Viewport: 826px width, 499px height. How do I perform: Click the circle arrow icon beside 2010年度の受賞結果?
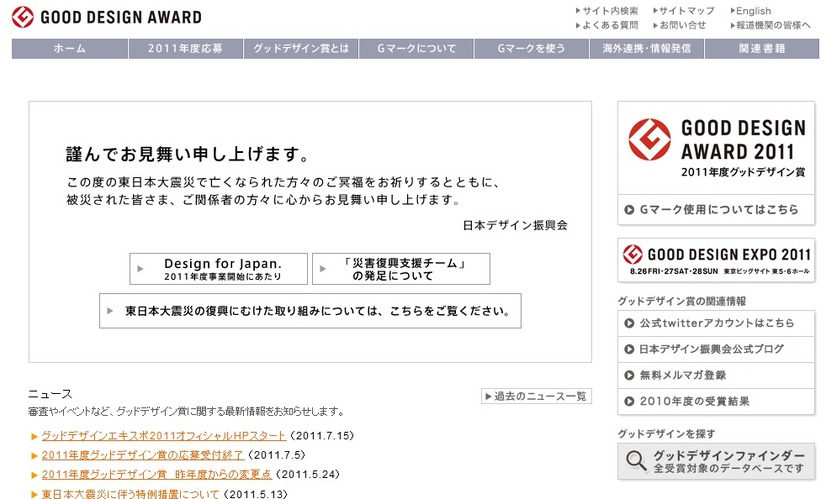629,402
